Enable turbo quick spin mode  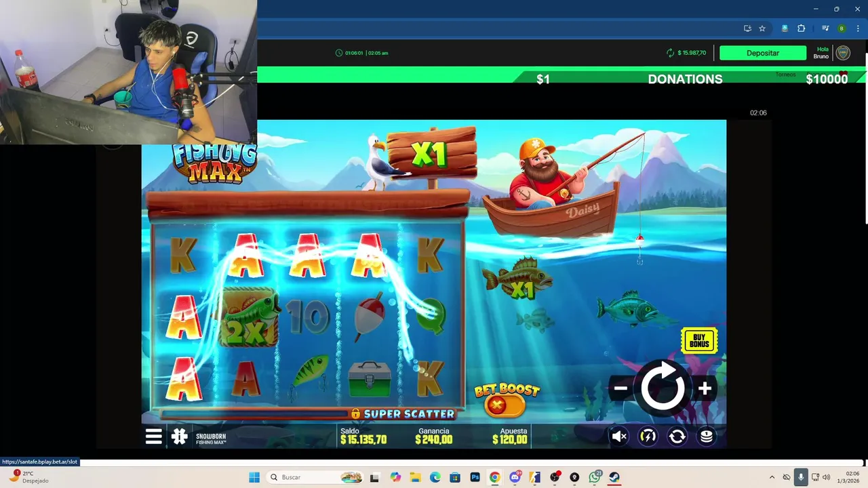pos(648,436)
